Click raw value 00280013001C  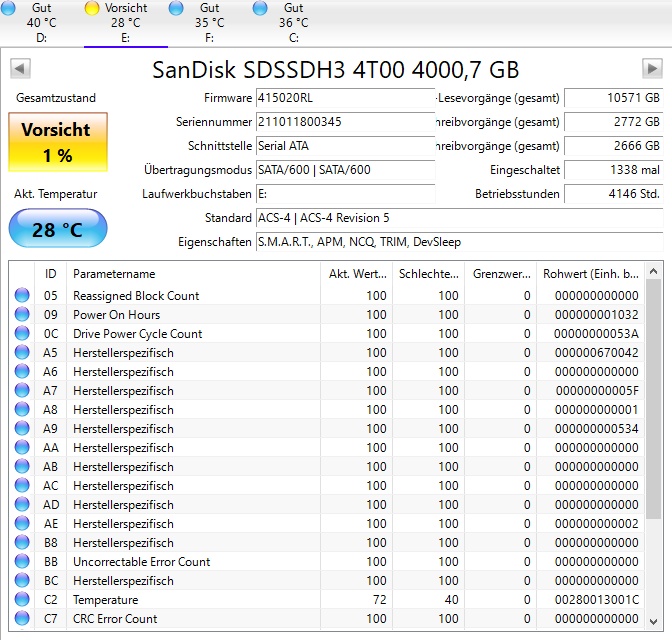point(597,600)
